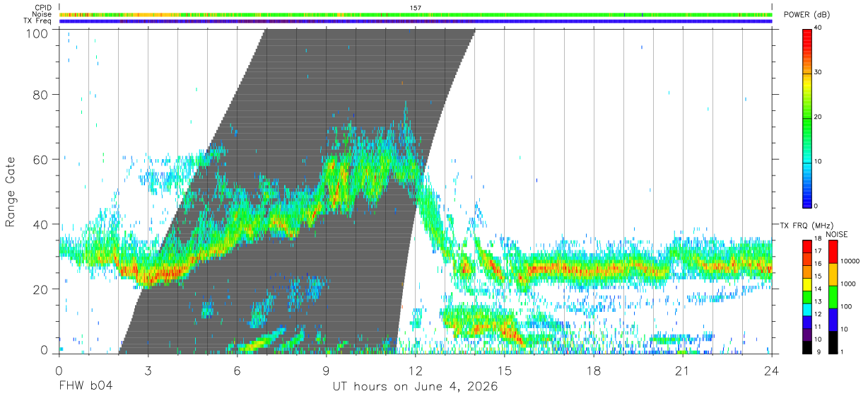Click the UT hours axis tick '6'
This screenshot has width=868, height=401.
click(x=237, y=371)
